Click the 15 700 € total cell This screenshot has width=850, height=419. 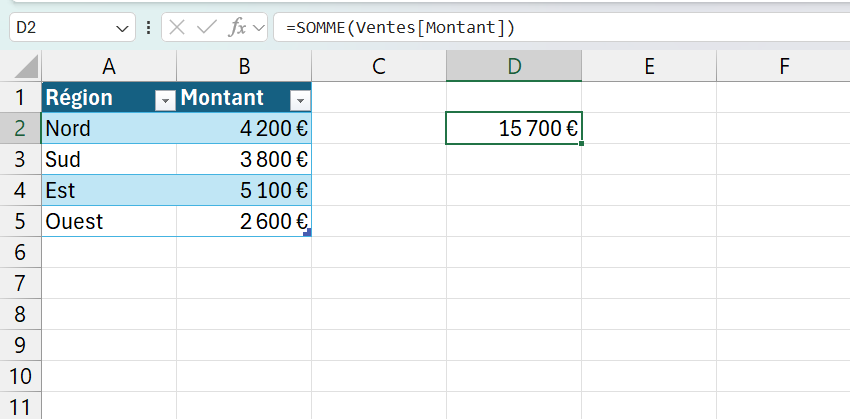click(x=514, y=128)
